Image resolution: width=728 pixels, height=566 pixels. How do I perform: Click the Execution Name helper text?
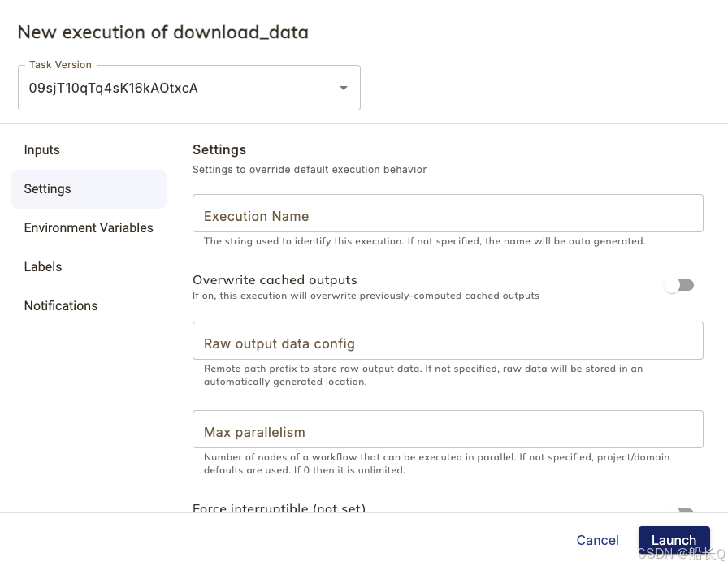pyautogui.click(x=424, y=241)
